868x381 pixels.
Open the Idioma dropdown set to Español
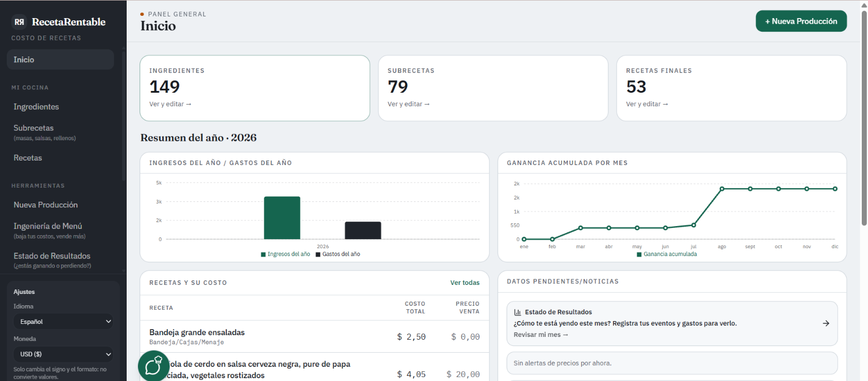coord(63,322)
